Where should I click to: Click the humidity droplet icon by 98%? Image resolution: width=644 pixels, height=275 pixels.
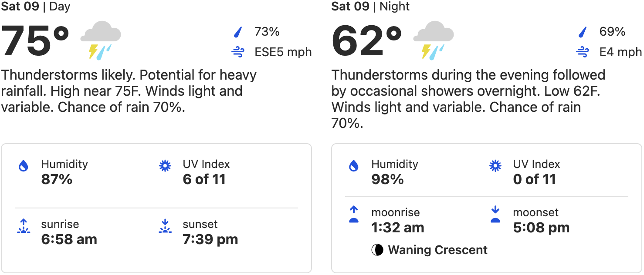[x=354, y=166]
